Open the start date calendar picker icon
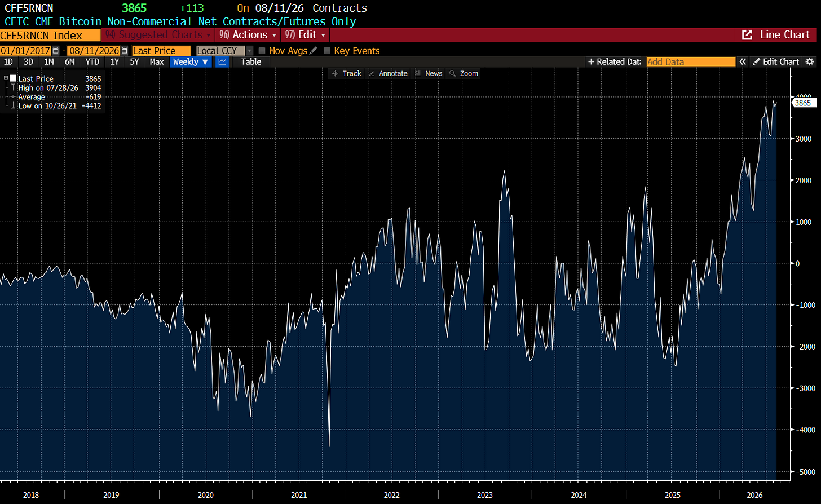Viewport: 821px width, 504px height. pos(55,51)
